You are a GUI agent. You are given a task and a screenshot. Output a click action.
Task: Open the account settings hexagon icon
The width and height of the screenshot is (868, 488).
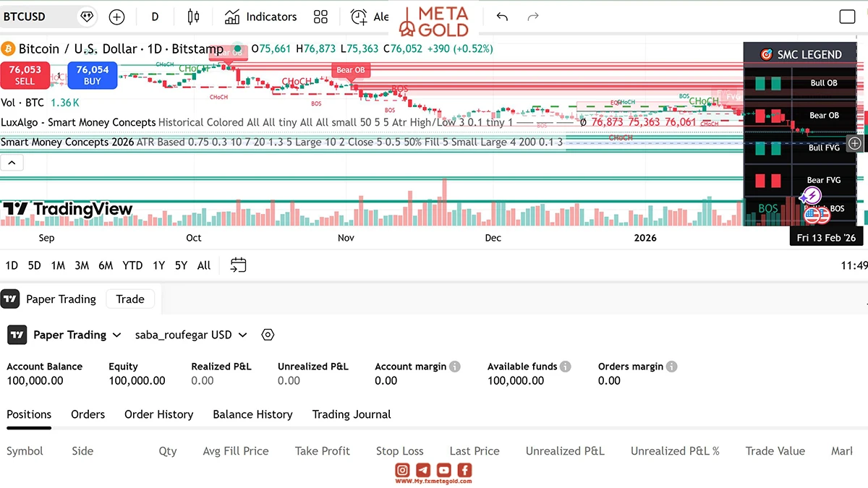pyautogui.click(x=268, y=335)
